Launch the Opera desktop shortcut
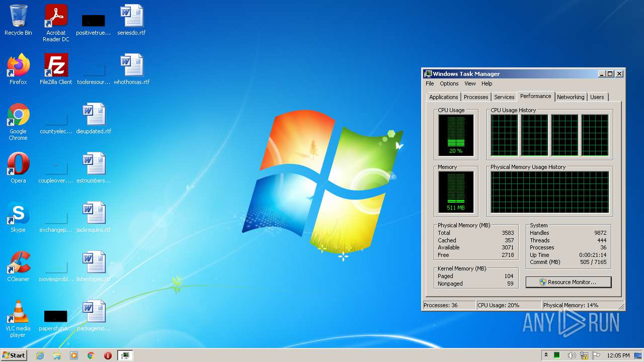 [x=18, y=168]
